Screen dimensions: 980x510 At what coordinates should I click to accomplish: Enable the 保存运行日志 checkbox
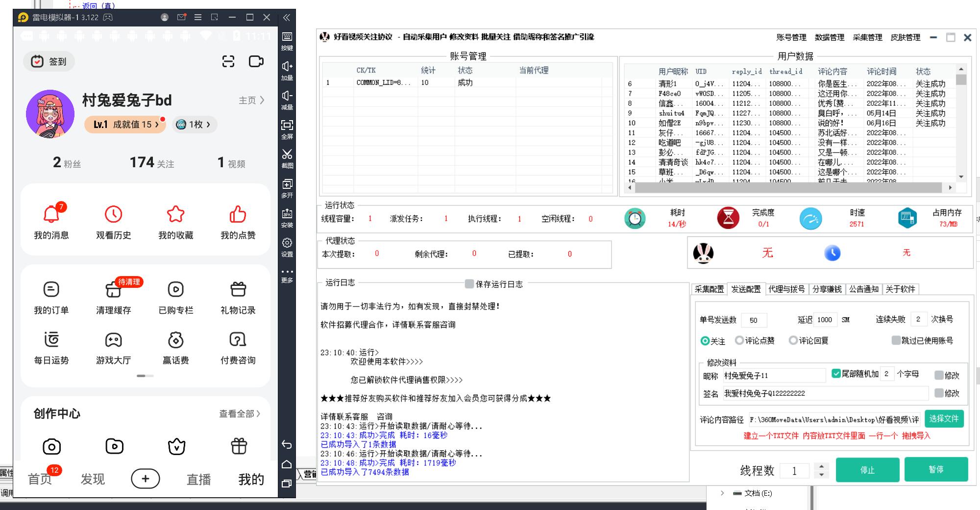[x=469, y=284]
